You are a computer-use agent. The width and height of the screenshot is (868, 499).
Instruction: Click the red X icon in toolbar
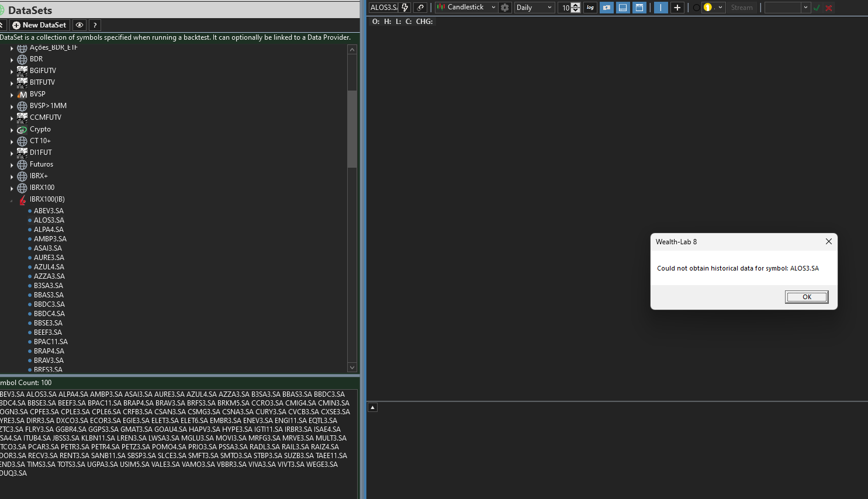point(828,8)
